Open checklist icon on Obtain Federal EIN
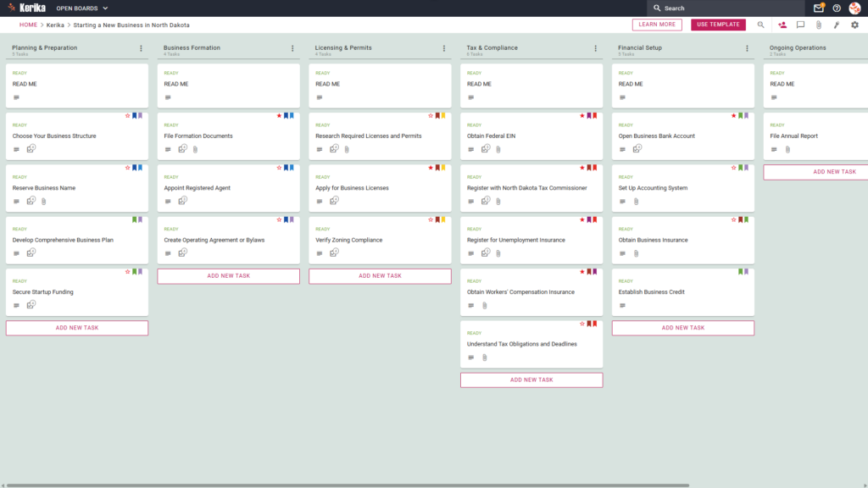This screenshot has width=868, height=488. pos(486,149)
